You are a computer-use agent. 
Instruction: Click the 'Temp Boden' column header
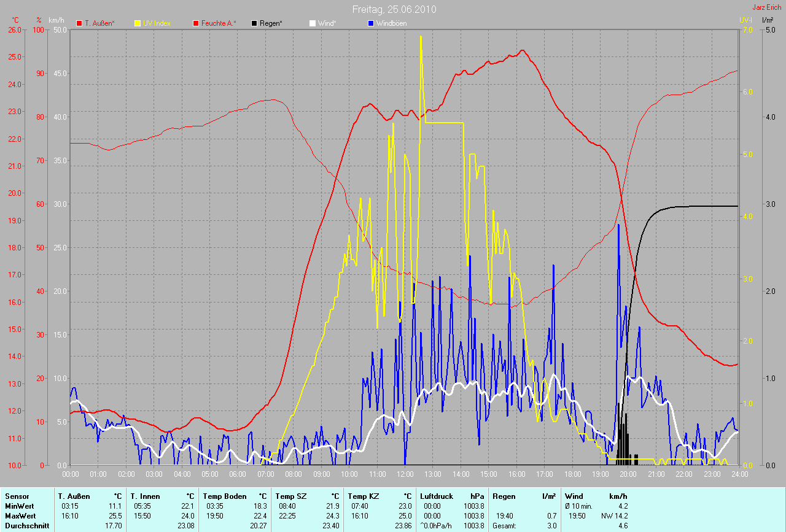225,496
